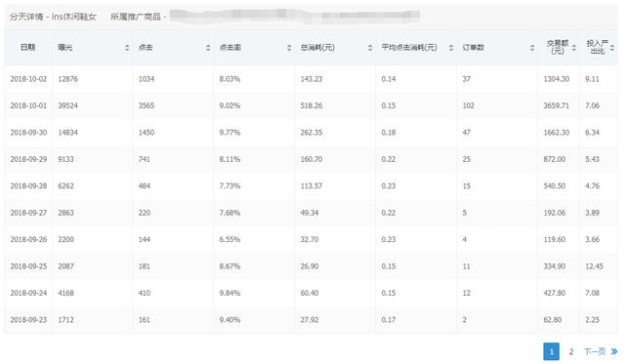Sort by 平均点击消耗(元) sort icon
Image resolution: width=625 pixels, height=364 pixels.
(451, 48)
